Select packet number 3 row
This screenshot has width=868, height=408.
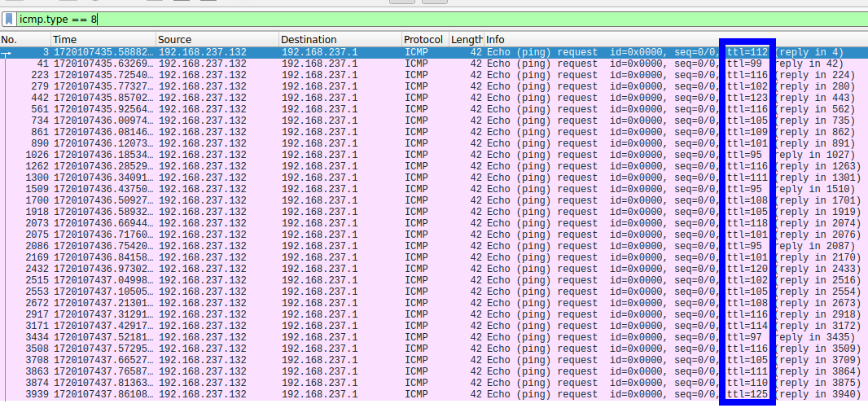434,53
